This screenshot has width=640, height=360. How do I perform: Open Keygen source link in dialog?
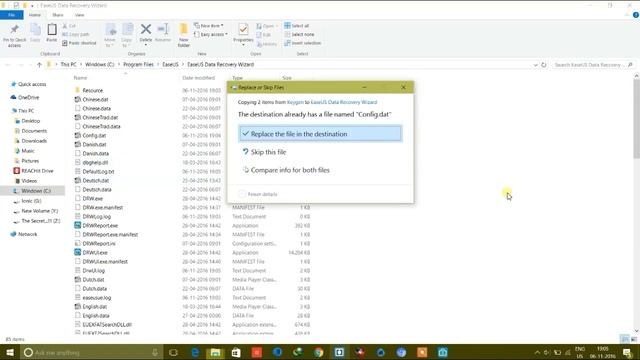295,102
